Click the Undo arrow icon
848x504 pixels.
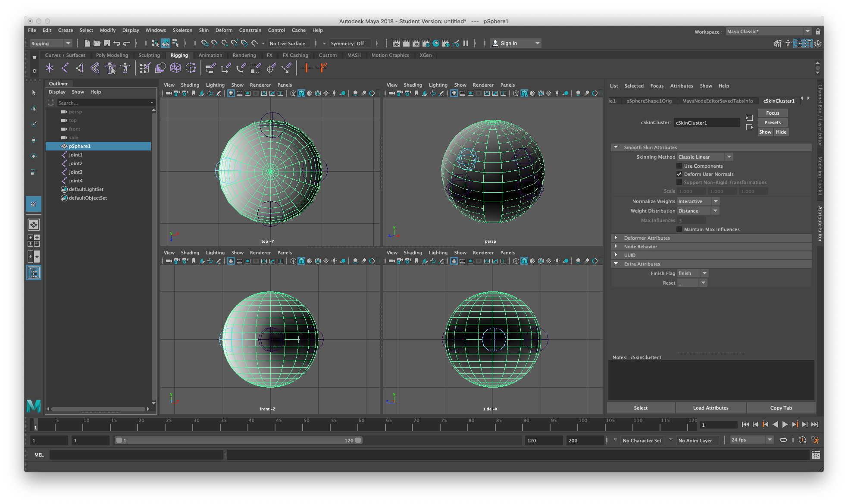coord(117,43)
